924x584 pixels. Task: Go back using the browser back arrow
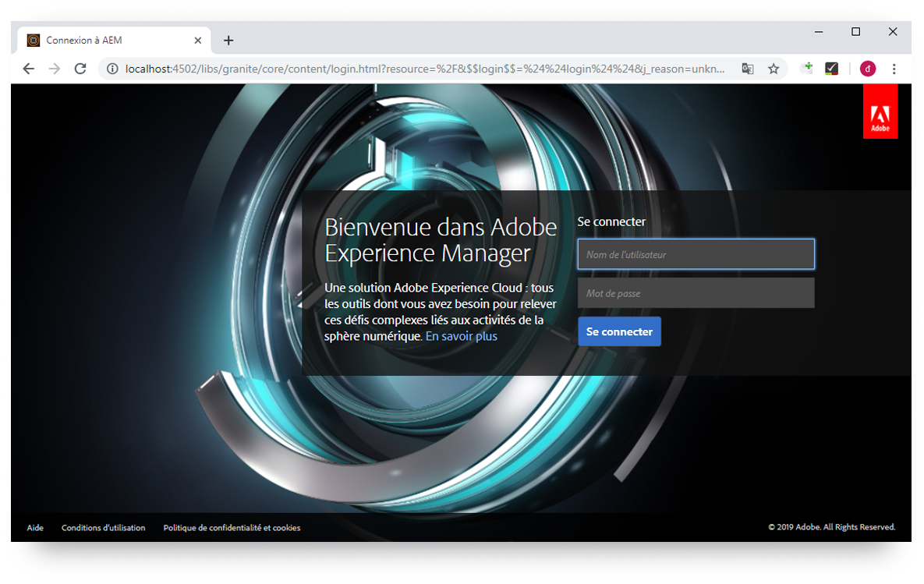[x=28, y=69]
